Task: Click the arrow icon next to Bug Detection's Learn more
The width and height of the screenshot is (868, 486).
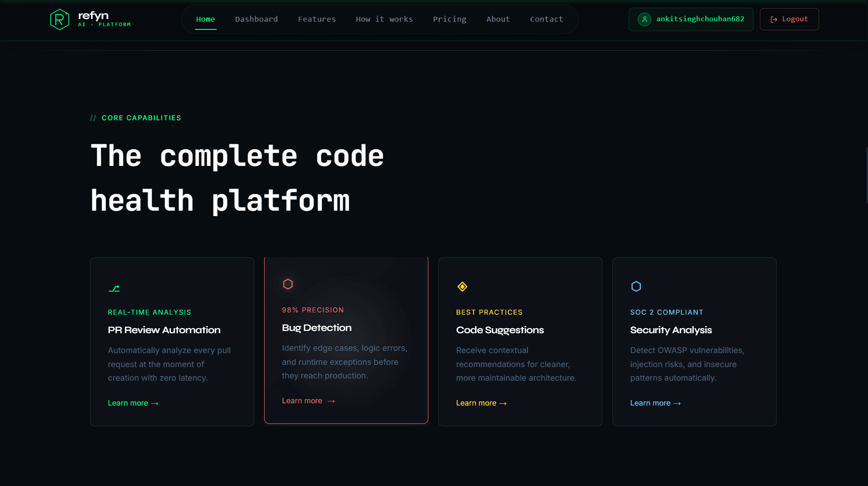Action: 331,401
